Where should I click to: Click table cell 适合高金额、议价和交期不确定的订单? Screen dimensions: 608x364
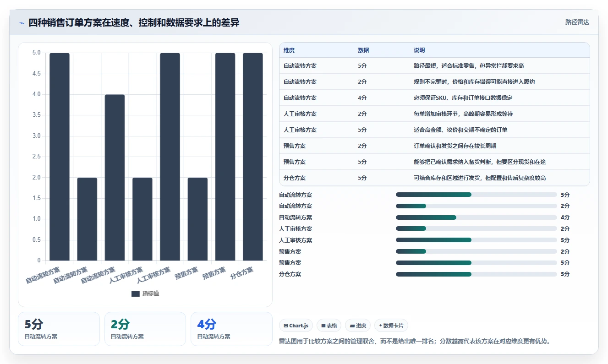tap(460, 130)
